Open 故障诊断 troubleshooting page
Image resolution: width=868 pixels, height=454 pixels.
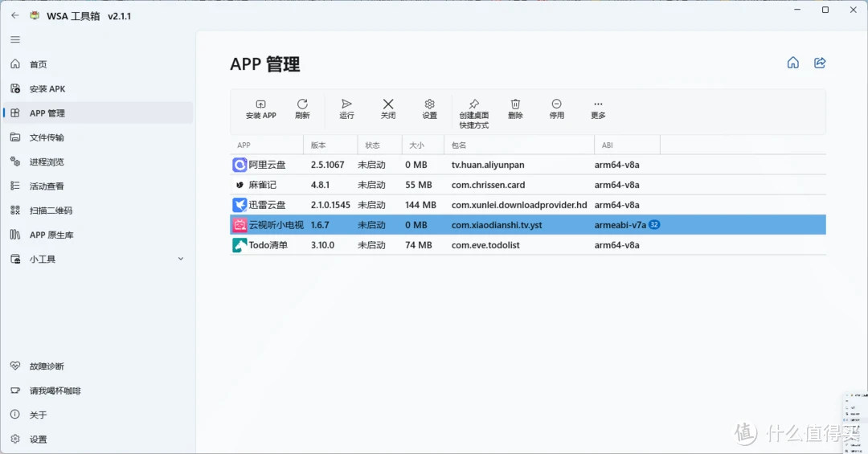[x=98, y=366]
